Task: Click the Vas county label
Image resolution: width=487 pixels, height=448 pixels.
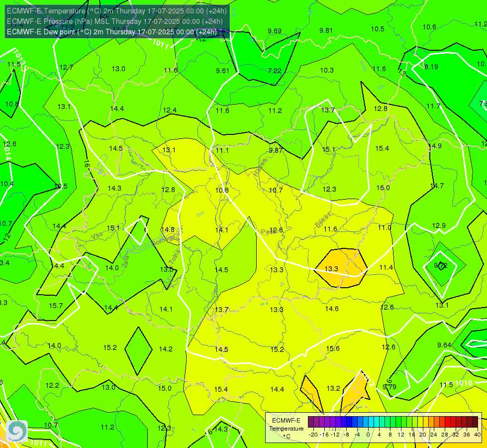Action: click(97, 236)
